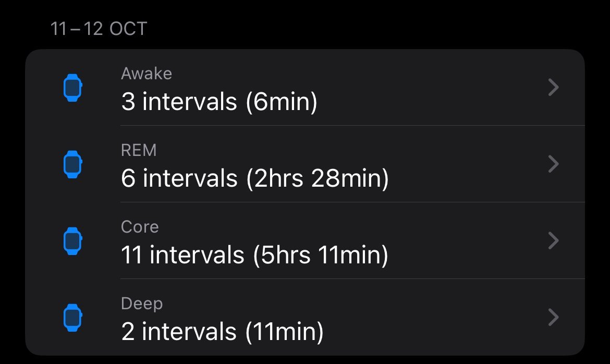Image resolution: width=610 pixels, height=364 pixels.
Task: Select the Core "11 intervals" count text
Action: tap(182, 256)
